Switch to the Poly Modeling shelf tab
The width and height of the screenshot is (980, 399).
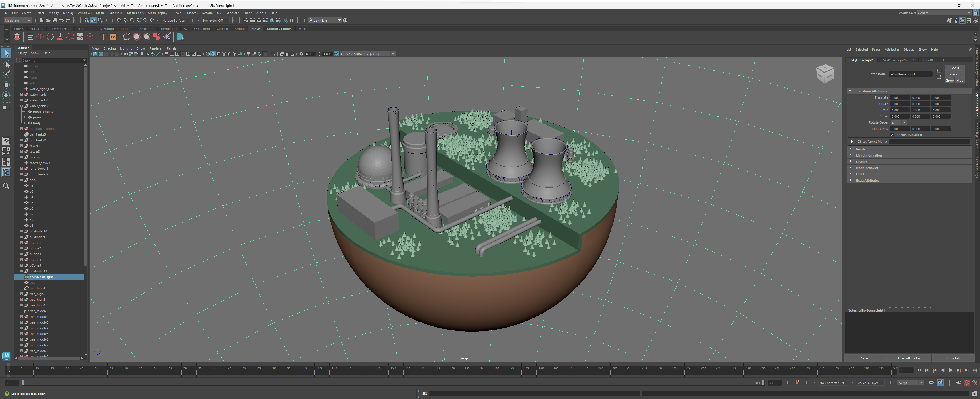tap(60, 29)
